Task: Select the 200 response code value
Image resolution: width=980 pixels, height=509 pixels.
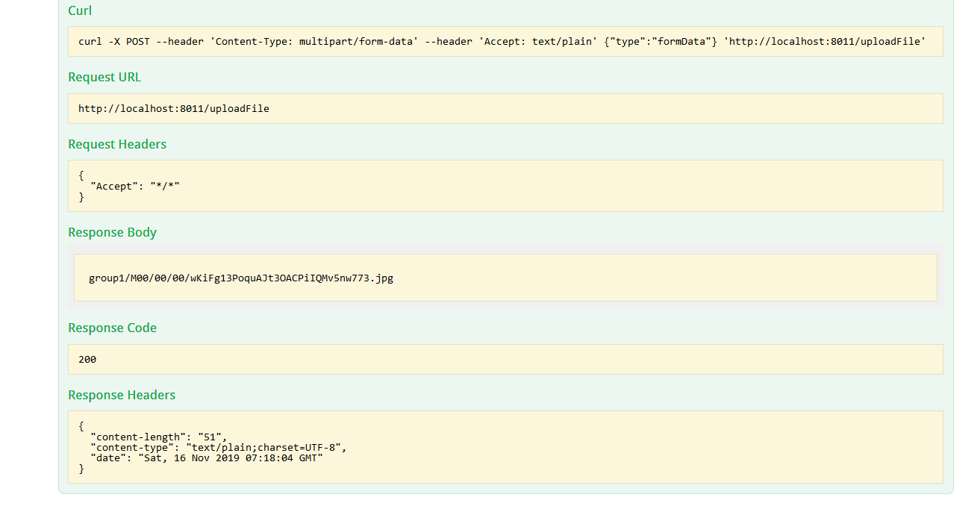Action: click(x=87, y=359)
